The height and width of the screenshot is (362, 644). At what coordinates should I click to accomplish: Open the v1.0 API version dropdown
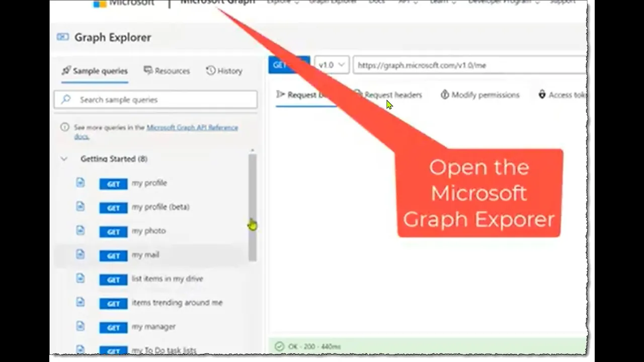pos(332,65)
